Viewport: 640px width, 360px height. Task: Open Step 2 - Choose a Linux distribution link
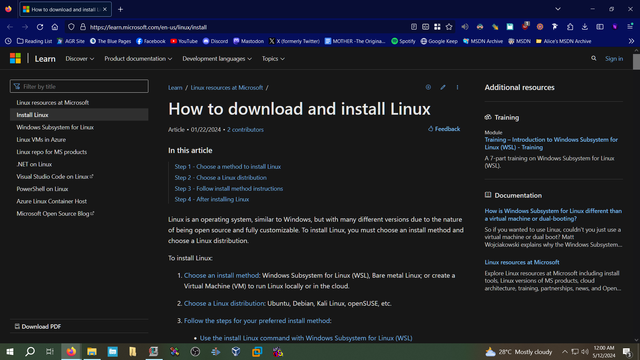click(220, 178)
